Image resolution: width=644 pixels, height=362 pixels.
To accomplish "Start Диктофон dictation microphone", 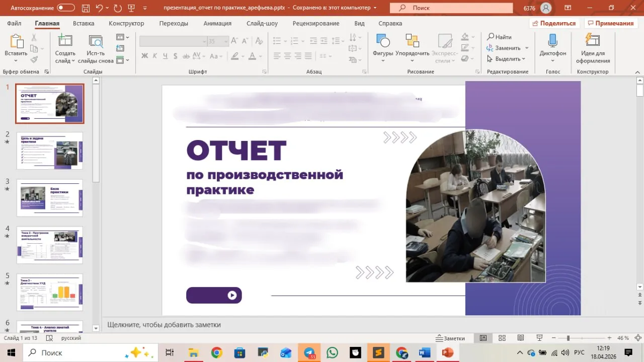I will (x=552, y=48).
